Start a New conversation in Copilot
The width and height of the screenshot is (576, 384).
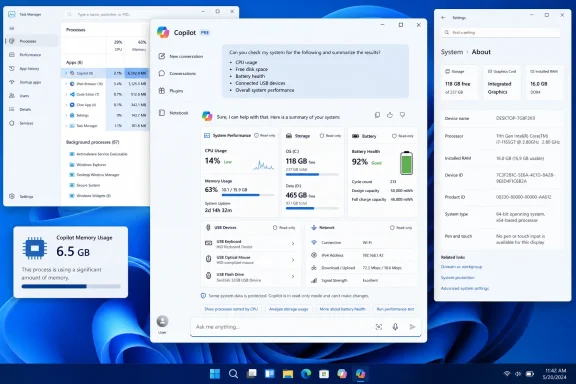tap(181, 56)
